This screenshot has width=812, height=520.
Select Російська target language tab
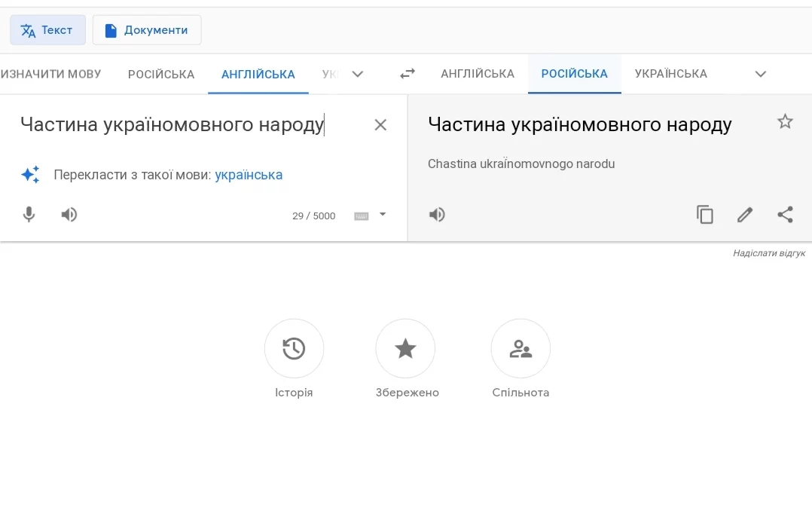pyautogui.click(x=574, y=74)
